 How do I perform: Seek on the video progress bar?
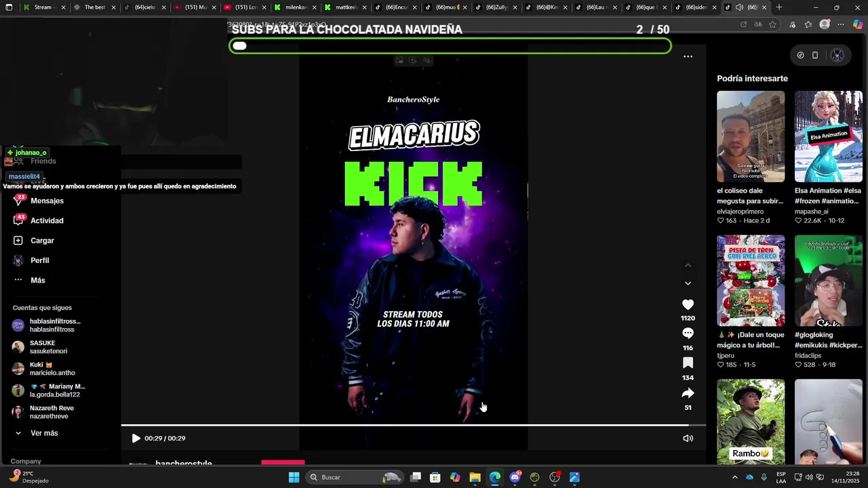pos(413,426)
